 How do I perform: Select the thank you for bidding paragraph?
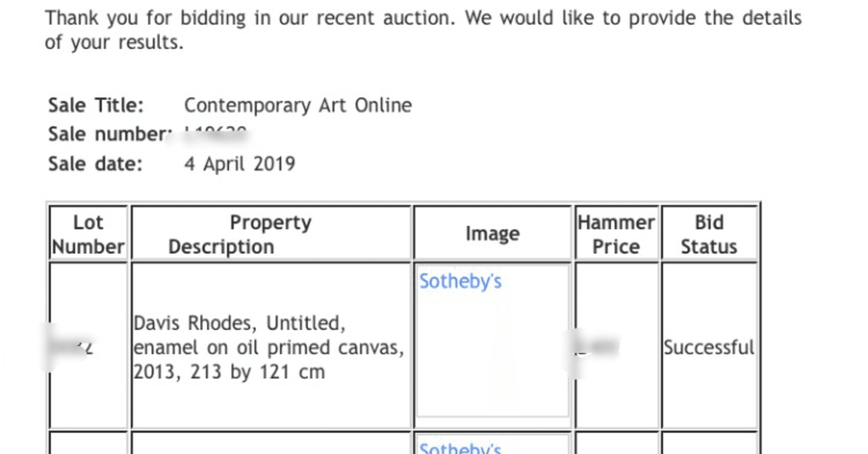(424, 30)
